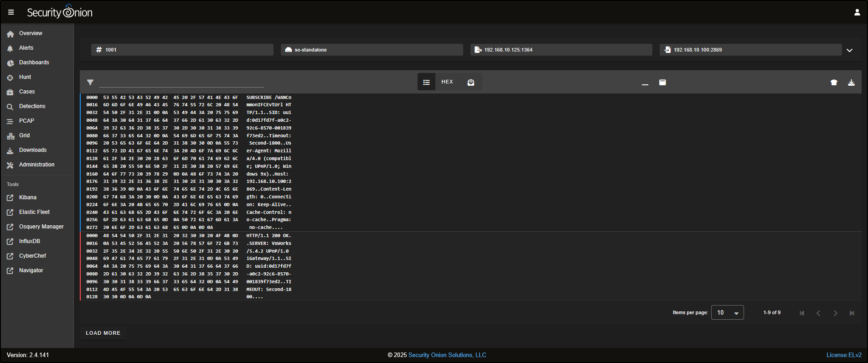Image resolution: width=868 pixels, height=363 pixels.
Task: Toggle HEX display mode
Action: (x=447, y=82)
